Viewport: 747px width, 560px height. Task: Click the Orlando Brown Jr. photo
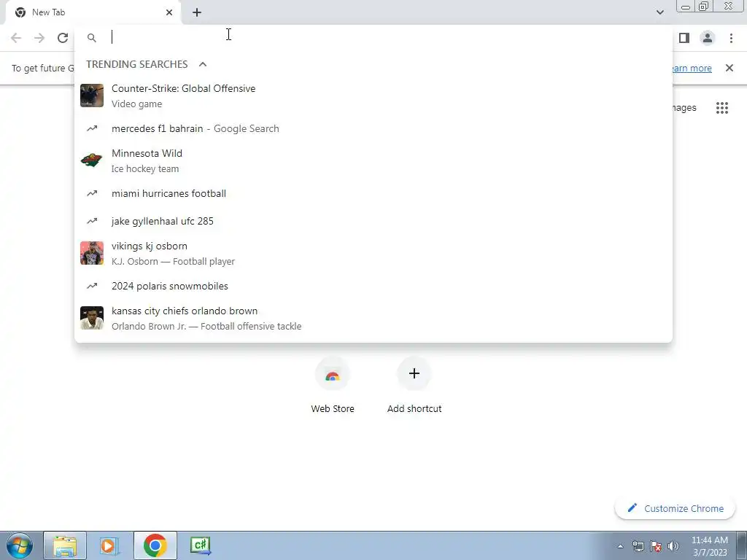(91, 318)
